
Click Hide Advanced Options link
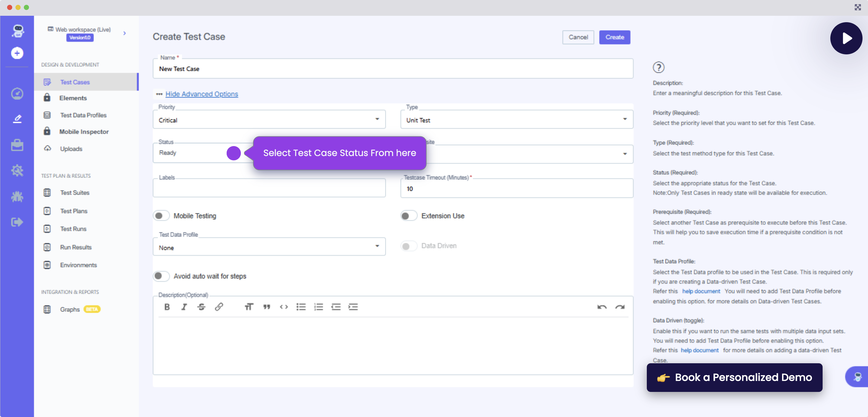(202, 94)
